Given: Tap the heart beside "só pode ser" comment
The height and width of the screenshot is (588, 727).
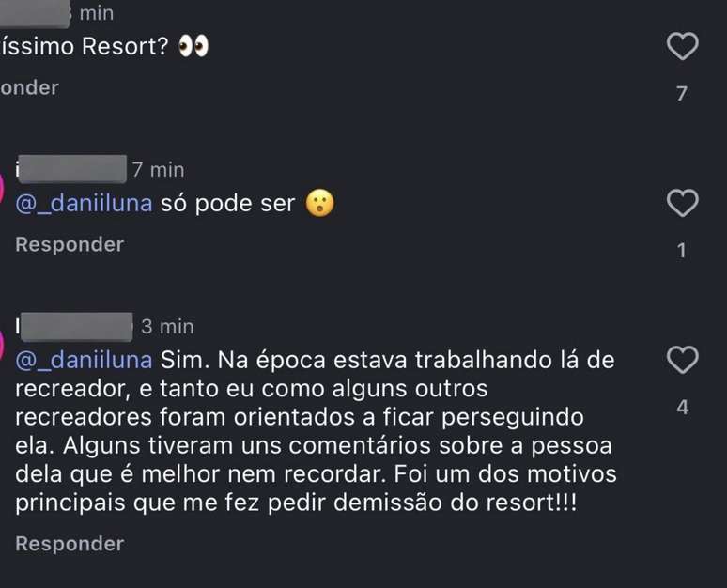Looking at the screenshot, I should (x=683, y=203).
